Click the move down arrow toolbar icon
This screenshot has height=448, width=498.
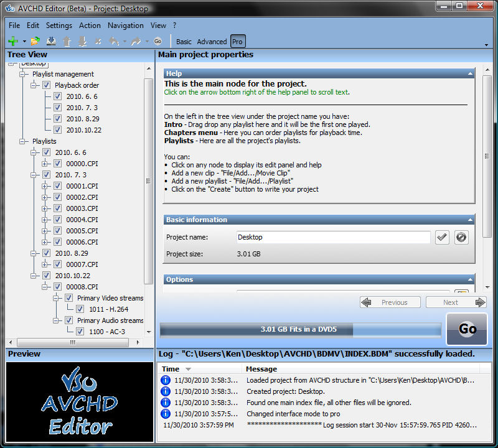83,41
